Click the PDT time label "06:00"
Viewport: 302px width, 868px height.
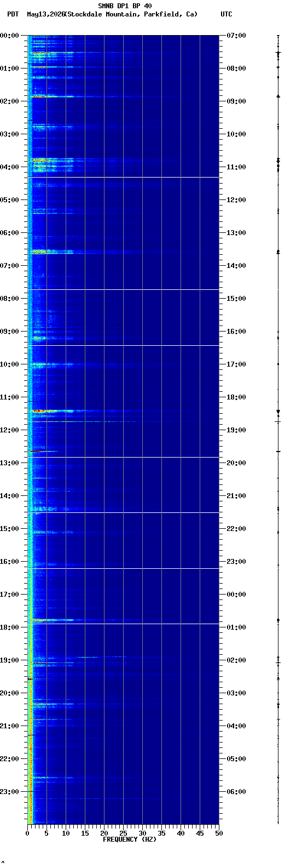[9, 233]
